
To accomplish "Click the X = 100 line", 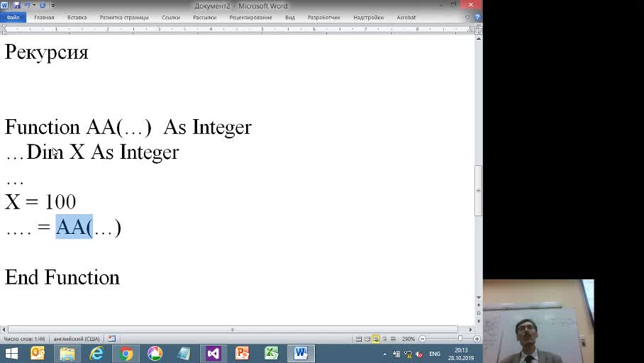I will tap(40, 201).
